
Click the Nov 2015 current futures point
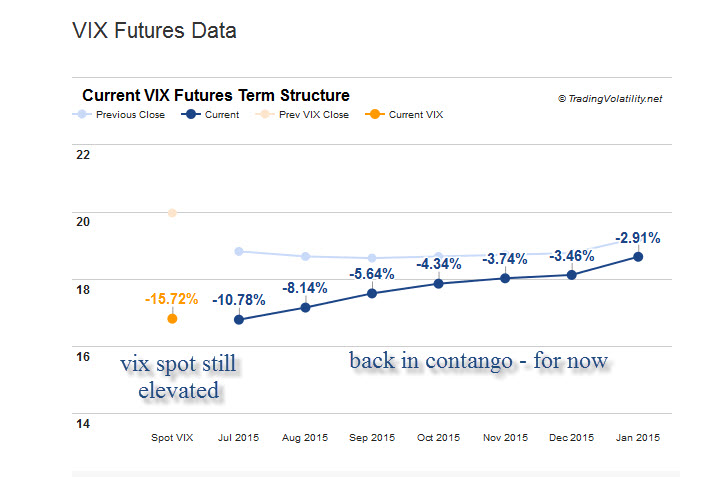point(505,278)
